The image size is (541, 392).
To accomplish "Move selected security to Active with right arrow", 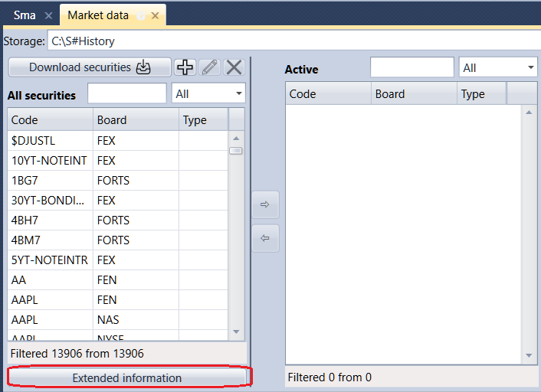I will point(265,204).
